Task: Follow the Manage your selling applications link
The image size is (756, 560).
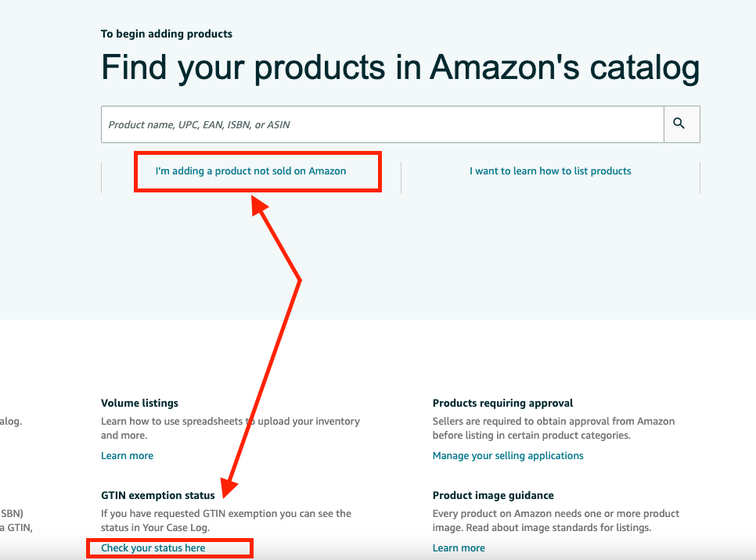Action: coord(508,456)
